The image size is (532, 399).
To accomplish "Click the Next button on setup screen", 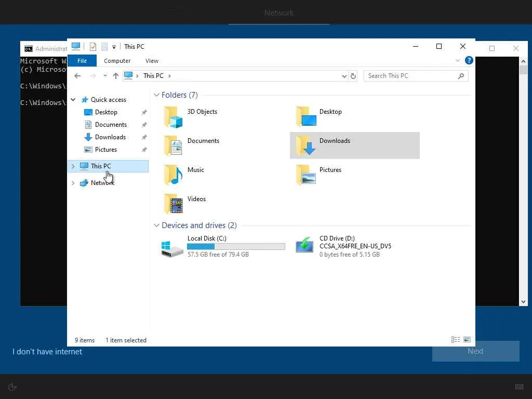I will (476, 351).
